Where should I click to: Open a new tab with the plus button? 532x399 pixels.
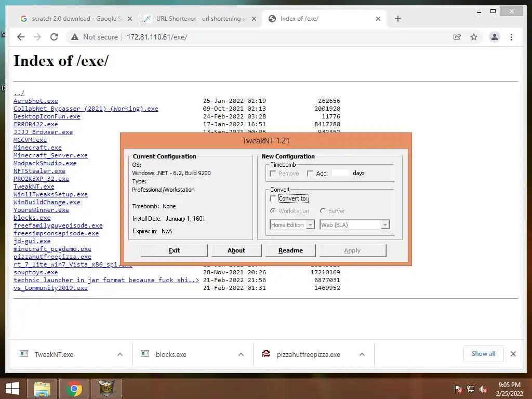click(x=398, y=19)
